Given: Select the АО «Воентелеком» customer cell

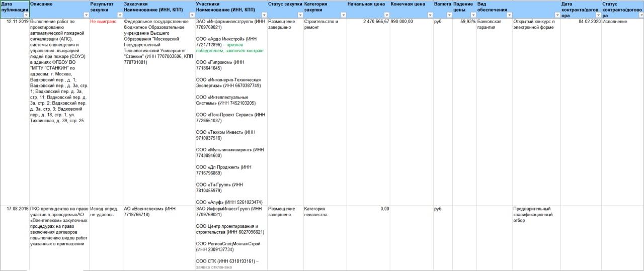Looking at the screenshot, I should tap(159, 238).
